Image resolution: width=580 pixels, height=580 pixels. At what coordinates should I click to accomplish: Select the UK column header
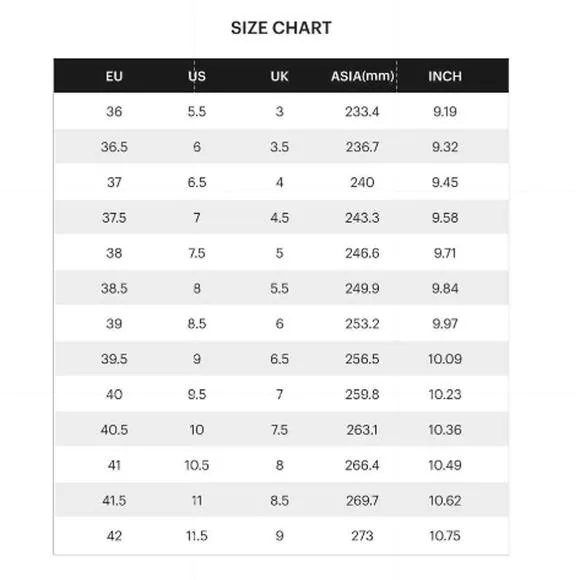pyautogui.click(x=279, y=76)
